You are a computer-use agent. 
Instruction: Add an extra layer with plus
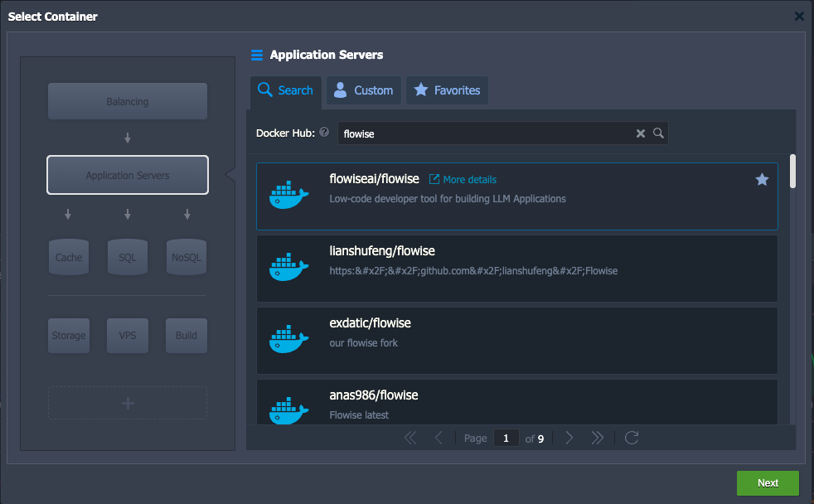coord(128,403)
